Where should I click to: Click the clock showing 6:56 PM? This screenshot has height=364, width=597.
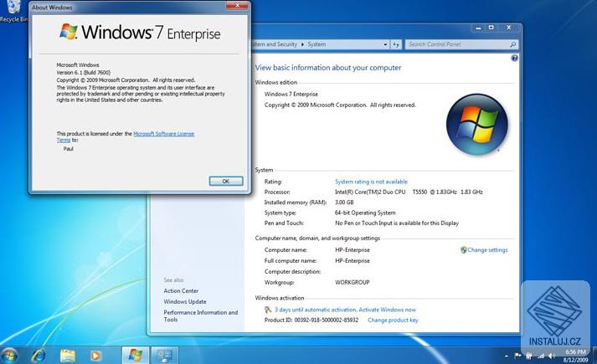(576, 352)
